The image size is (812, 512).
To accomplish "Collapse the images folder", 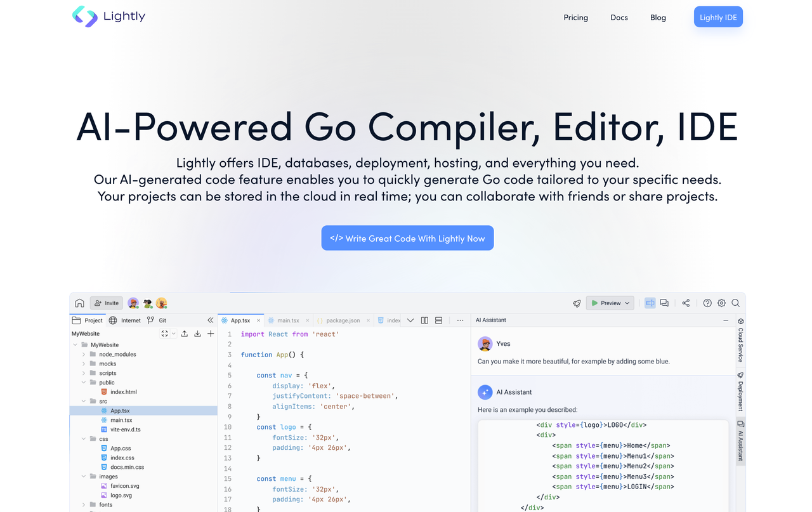I will 84,476.
